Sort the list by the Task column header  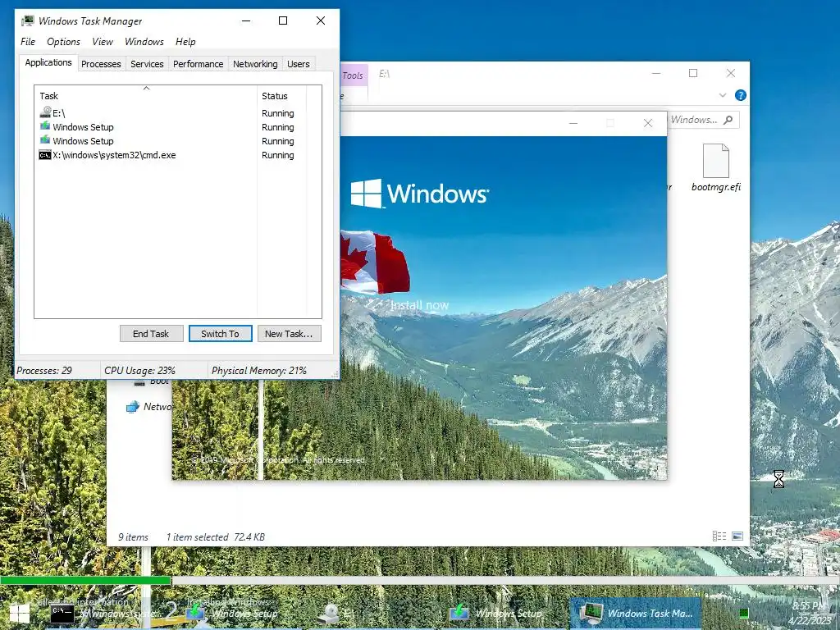click(x=146, y=96)
